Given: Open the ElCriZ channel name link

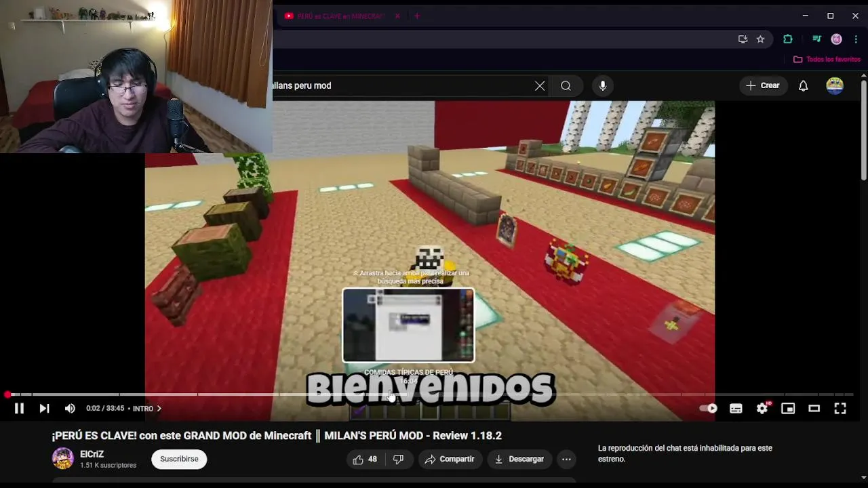Looking at the screenshot, I should [92, 454].
